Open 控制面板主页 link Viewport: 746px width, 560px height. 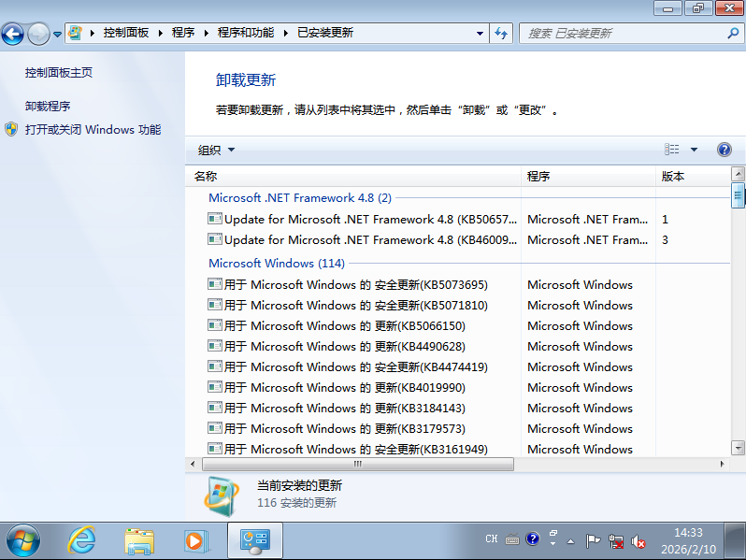click(x=59, y=73)
